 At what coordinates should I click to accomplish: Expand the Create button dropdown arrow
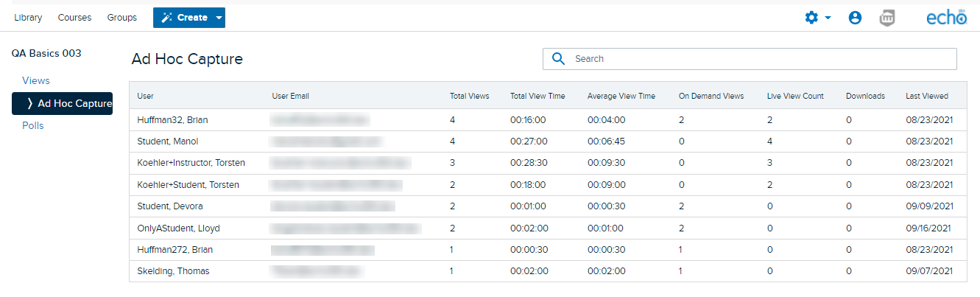219,18
